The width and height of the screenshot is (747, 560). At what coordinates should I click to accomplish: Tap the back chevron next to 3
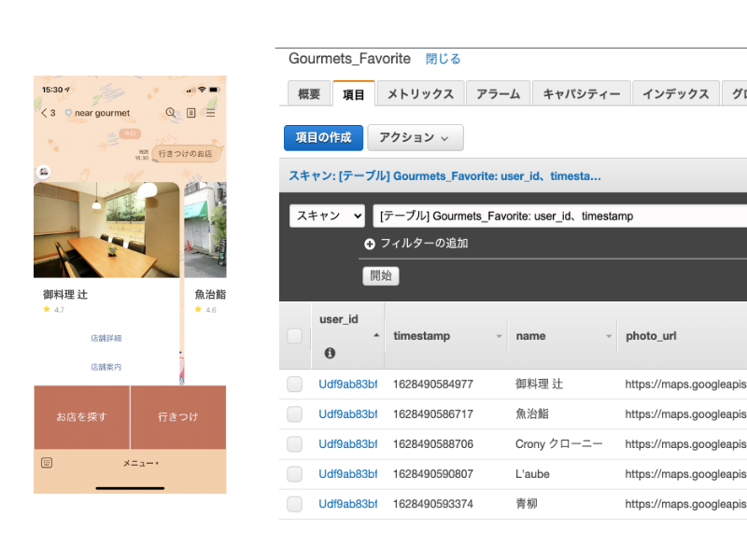(x=43, y=113)
